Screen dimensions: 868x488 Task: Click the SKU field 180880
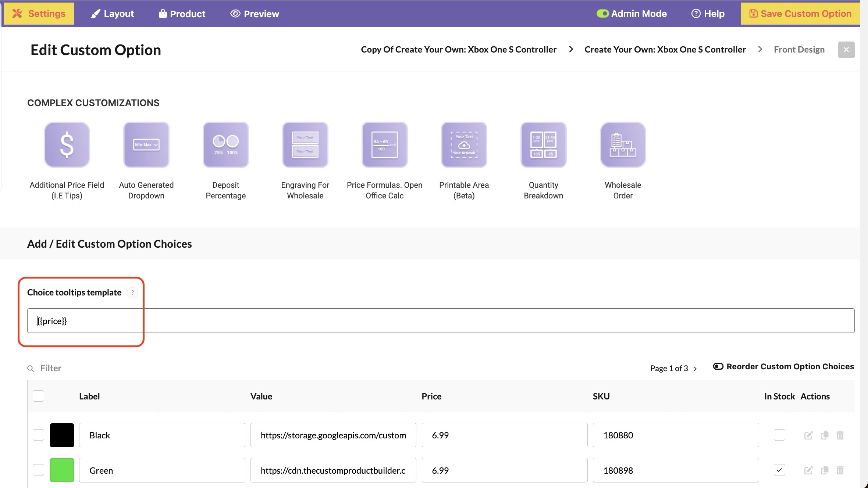click(676, 435)
